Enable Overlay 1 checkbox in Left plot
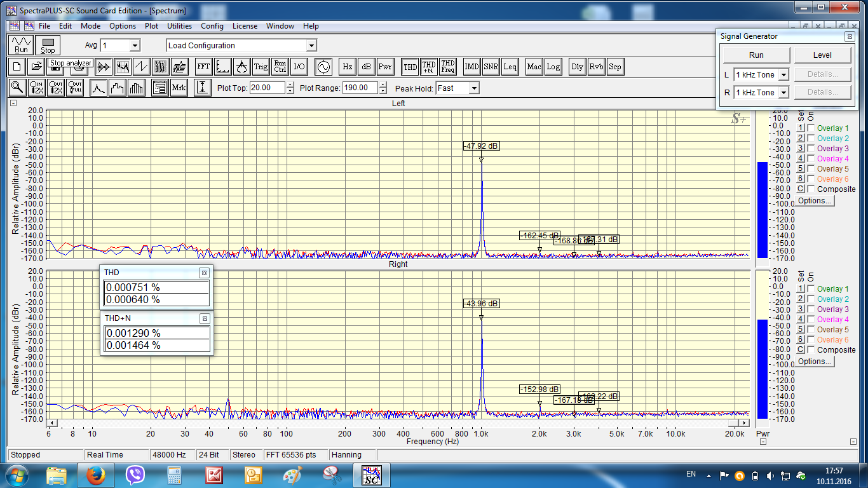The height and width of the screenshot is (488, 868). [811, 128]
